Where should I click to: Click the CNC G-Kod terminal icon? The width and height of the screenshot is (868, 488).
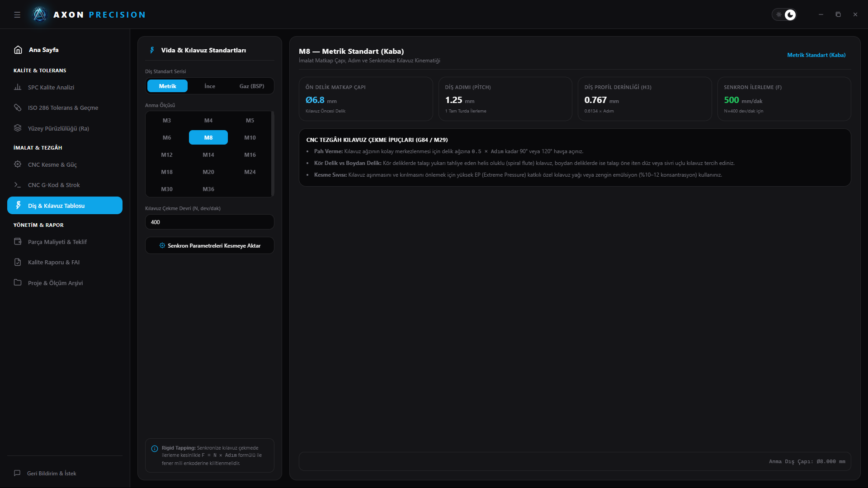pos(18,185)
